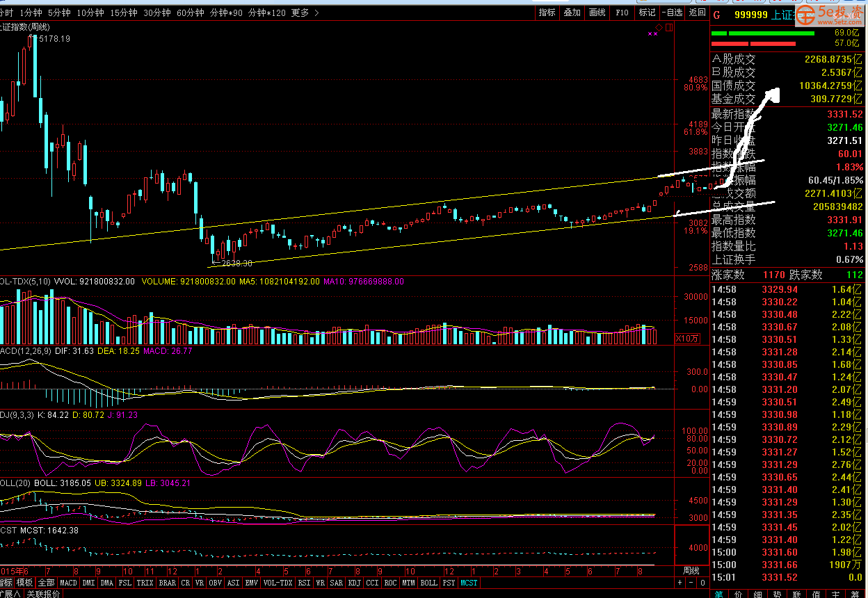Open the 指标 menu in top toolbar
The width and height of the screenshot is (868, 598).
tap(547, 13)
